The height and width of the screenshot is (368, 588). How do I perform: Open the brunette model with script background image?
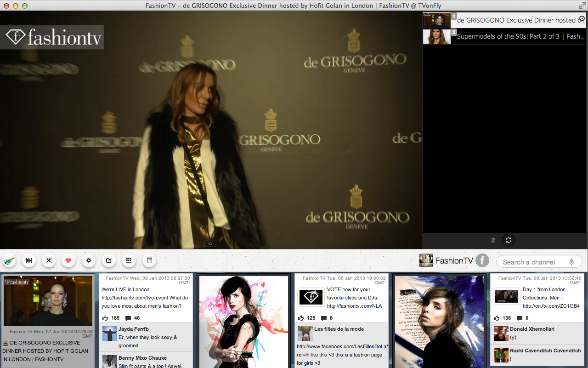pyautogui.click(x=439, y=322)
